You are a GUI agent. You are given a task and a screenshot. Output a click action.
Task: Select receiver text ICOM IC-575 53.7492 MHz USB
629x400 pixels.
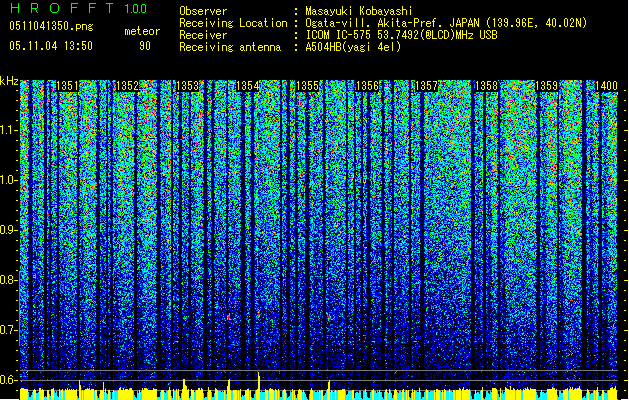coord(401,35)
